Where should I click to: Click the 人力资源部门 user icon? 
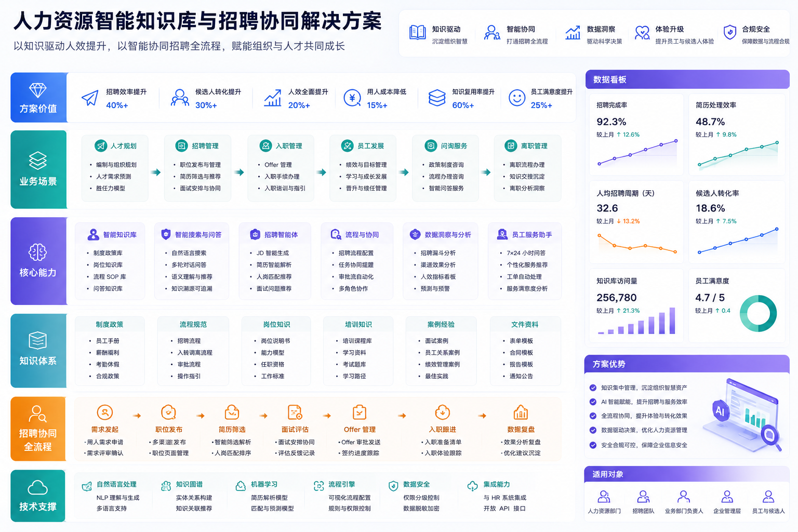604,497
